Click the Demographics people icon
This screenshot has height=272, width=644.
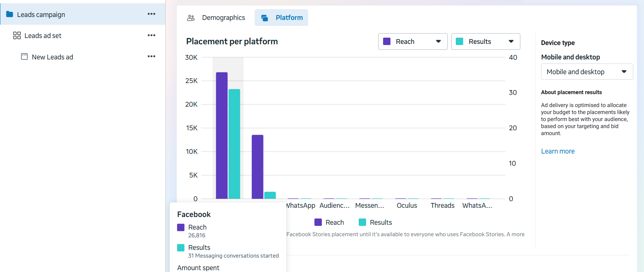pos(191,18)
